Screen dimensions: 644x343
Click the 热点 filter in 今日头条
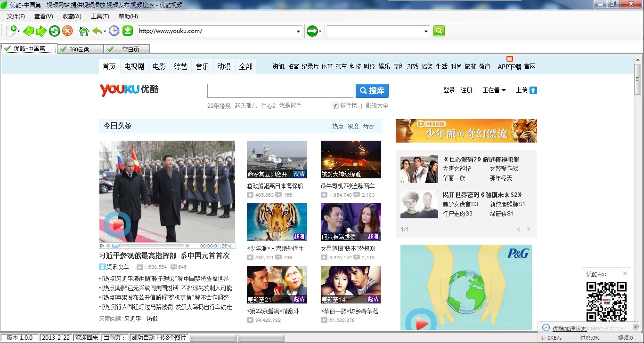(338, 126)
